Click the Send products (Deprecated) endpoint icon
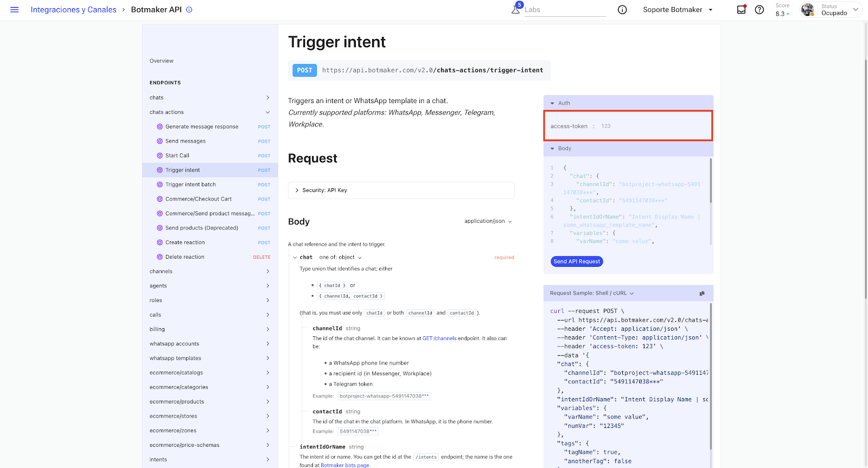 [159, 228]
